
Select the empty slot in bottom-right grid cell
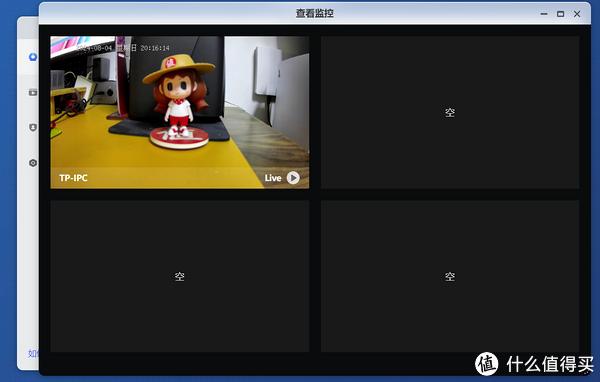(450, 276)
